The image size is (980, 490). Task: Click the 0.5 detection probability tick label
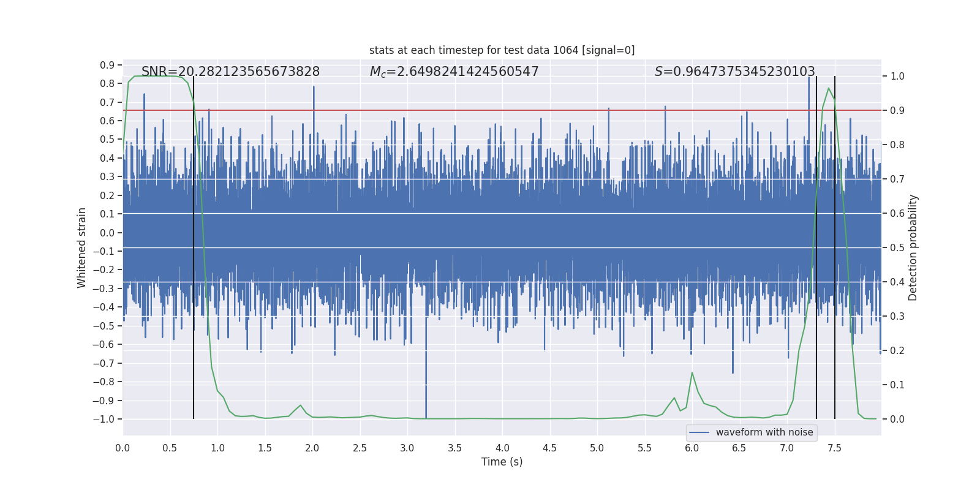point(897,248)
